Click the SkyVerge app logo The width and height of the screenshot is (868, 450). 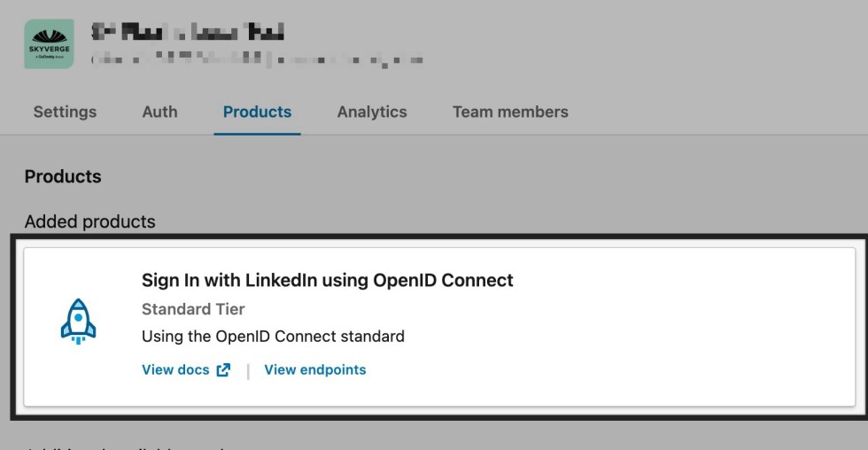[x=50, y=43]
